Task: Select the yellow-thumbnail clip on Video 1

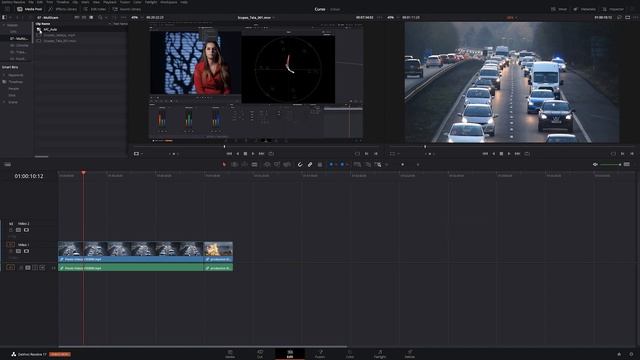Action: 218,251
